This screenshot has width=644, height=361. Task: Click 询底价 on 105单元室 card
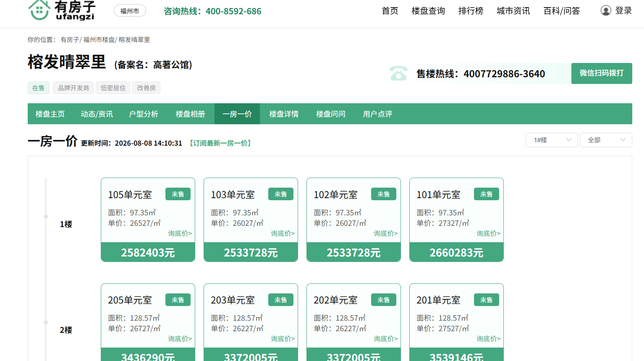[x=180, y=233]
